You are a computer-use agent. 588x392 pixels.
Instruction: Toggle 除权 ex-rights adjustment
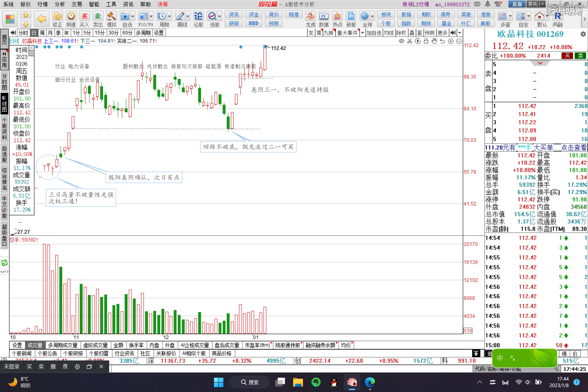(401, 33)
